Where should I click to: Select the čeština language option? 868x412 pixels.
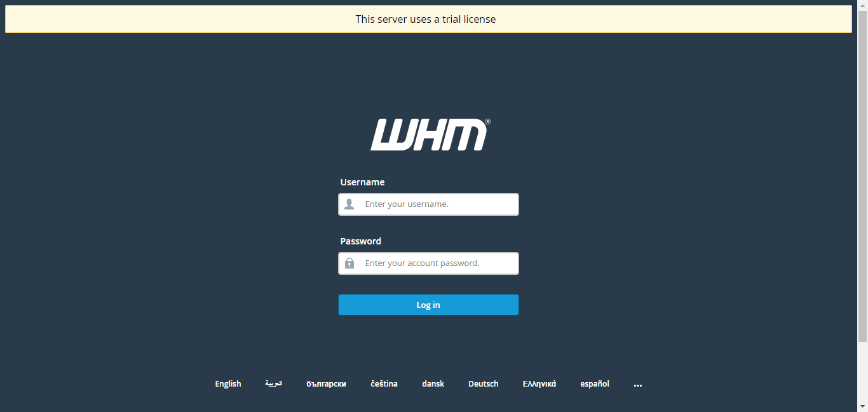[x=384, y=383]
